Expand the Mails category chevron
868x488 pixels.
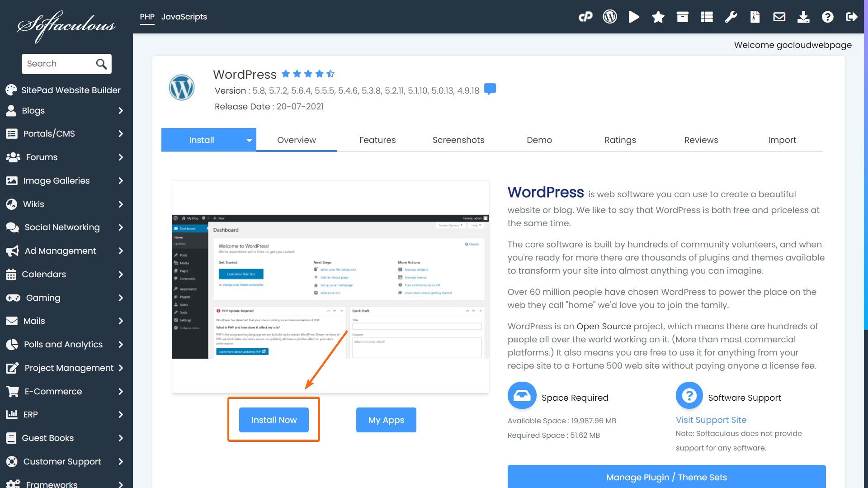tap(121, 321)
